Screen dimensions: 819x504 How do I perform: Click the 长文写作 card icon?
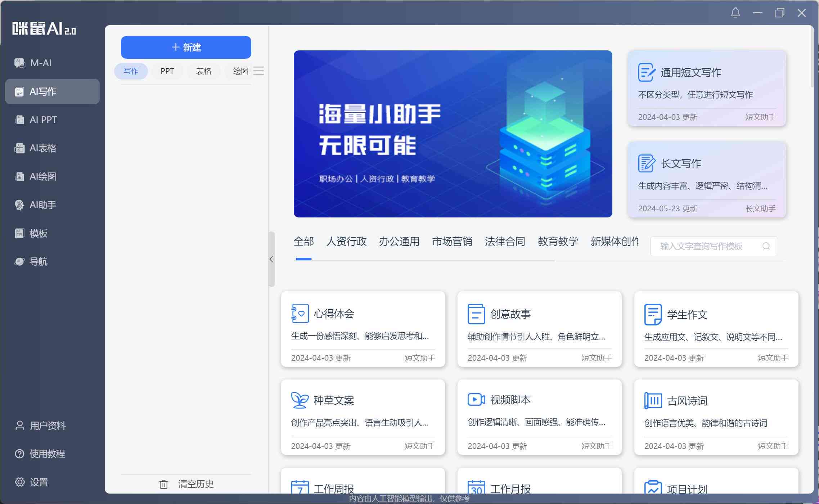click(x=647, y=163)
